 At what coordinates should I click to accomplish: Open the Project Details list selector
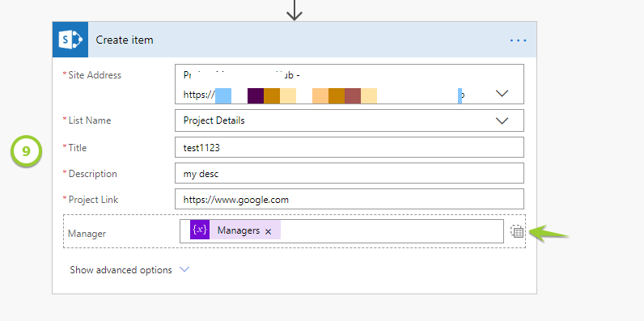[x=350, y=120]
